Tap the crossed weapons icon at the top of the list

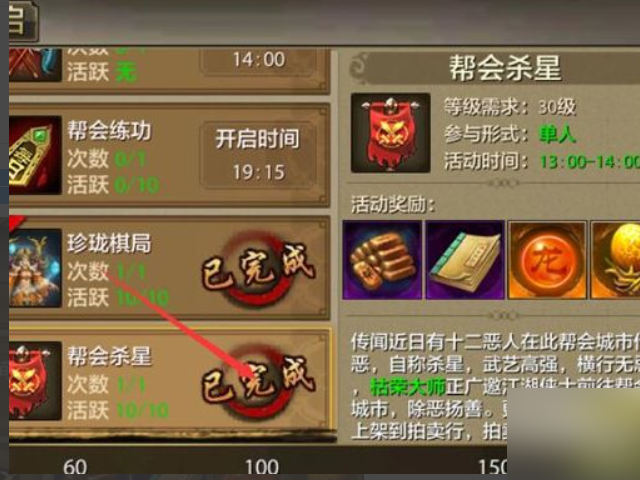click(35, 65)
